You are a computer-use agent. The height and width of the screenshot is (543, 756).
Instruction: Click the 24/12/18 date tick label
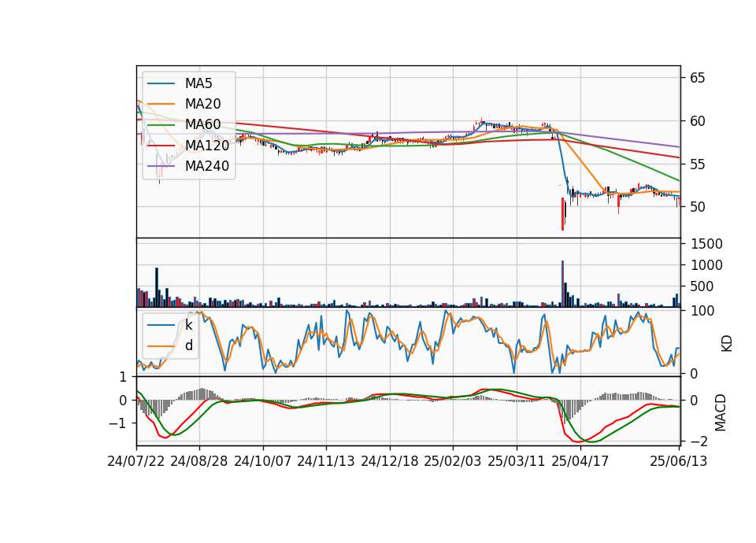pyautogui.click(x=390, y=461)
